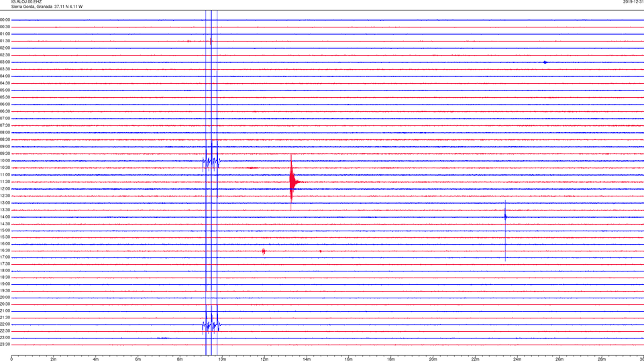Click the 14m axis tick label
The height and width of the screenshot is (362, 644).
(x=307, y=359)
